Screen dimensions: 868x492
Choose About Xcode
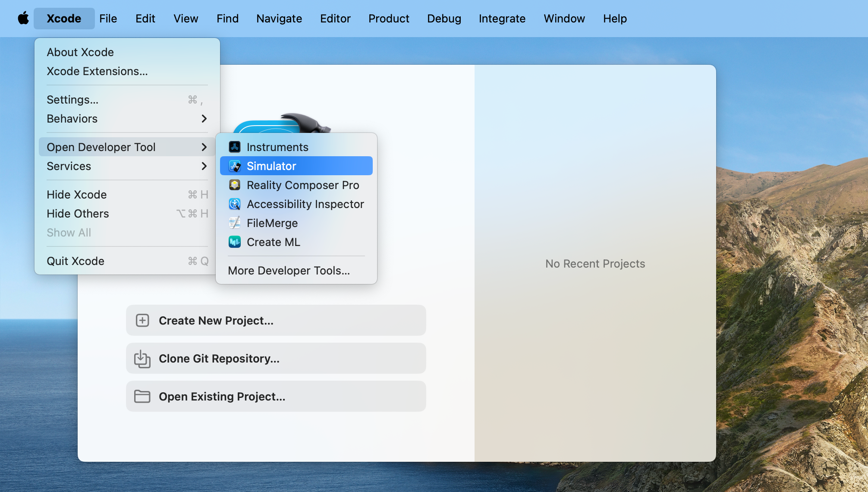(x=127, y=52)
